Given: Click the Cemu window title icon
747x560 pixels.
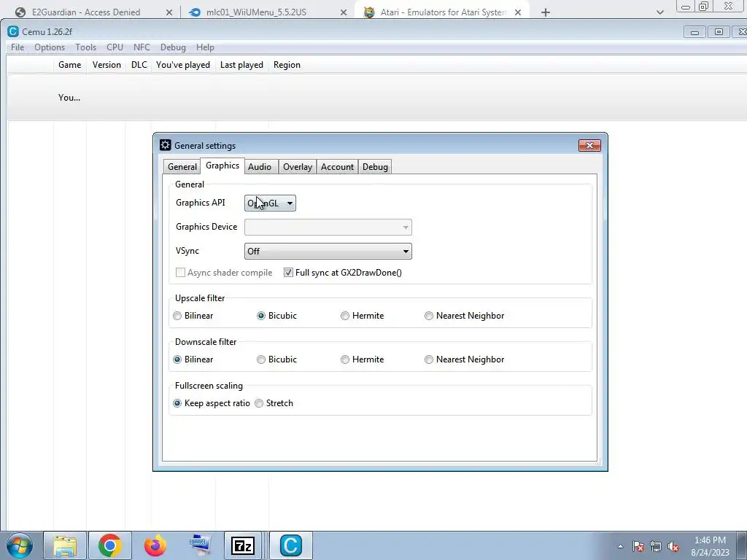Looking at the screenshot, I should click(x=13, y=31).
